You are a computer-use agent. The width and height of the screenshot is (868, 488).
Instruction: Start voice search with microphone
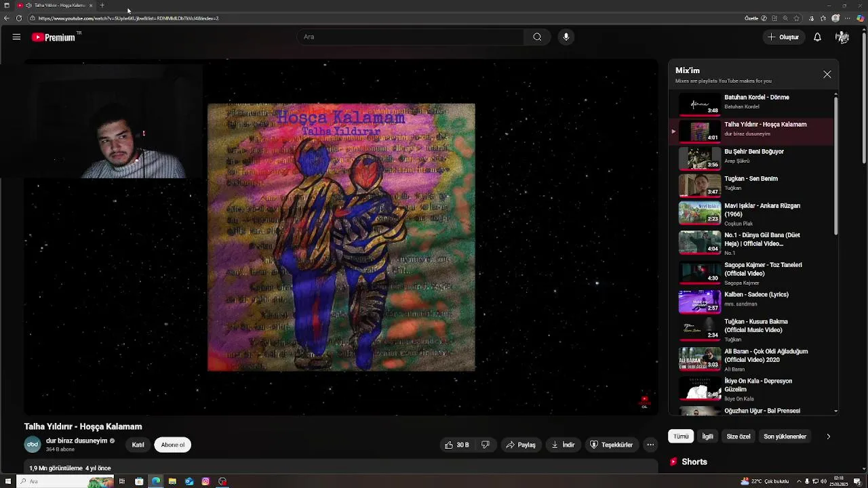(566, 37)
